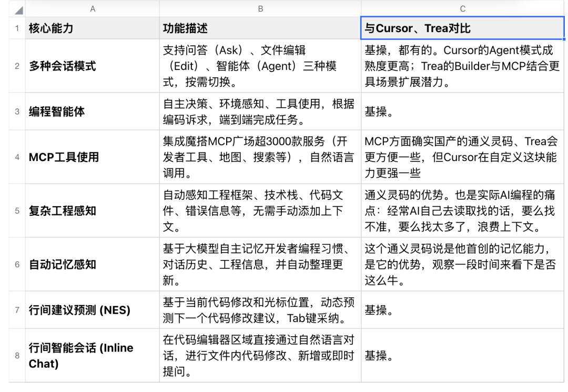Click description cell starting '基于当前代码修改'
The width and height of the screenshot is (568, 392).
(x=260, y=310)
